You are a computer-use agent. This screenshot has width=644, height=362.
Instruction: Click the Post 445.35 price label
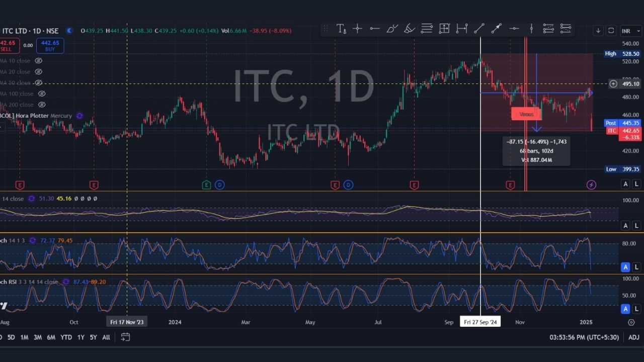(622, 123)
